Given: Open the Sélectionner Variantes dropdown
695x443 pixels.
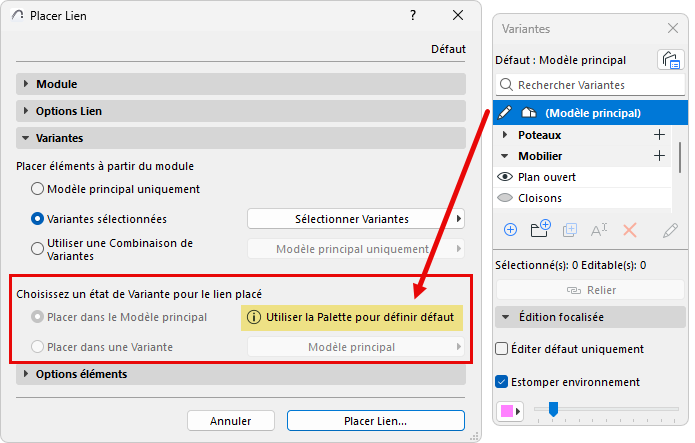Looking at the screenshot, I should coord(355,219).
